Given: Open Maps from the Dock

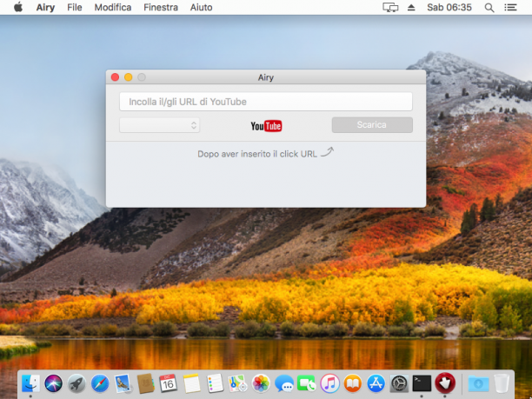Looking at the screenshot, I should [237, 383].
